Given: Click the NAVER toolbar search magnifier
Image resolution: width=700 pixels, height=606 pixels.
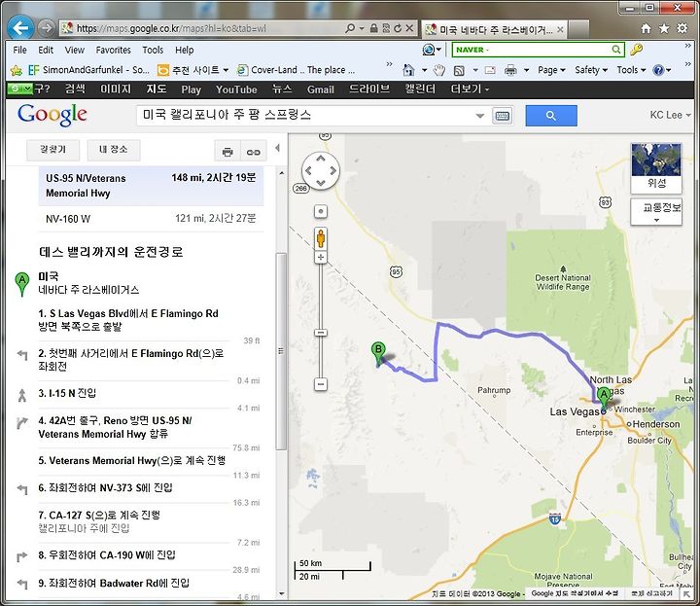Looking at the screenshot, I should [x=616, y=50].
